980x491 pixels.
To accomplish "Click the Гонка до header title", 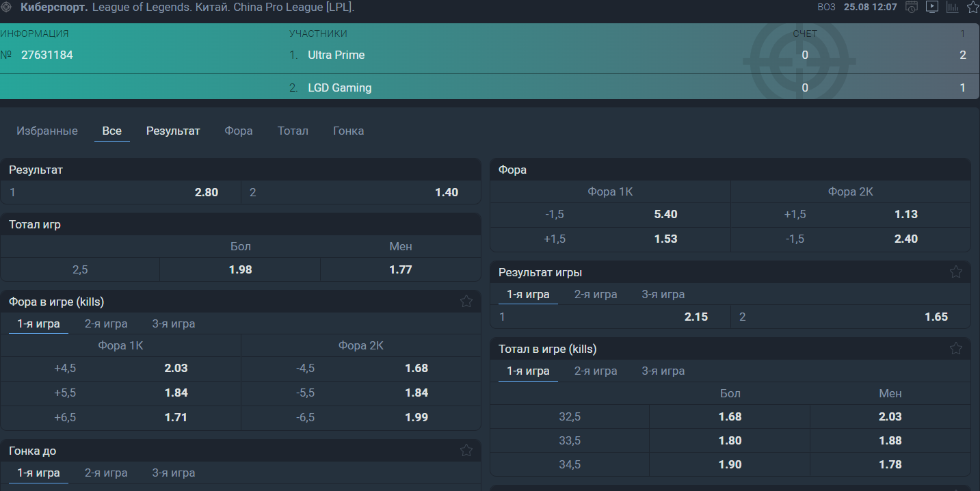I will pyautogui.click(x=33, y=451).
